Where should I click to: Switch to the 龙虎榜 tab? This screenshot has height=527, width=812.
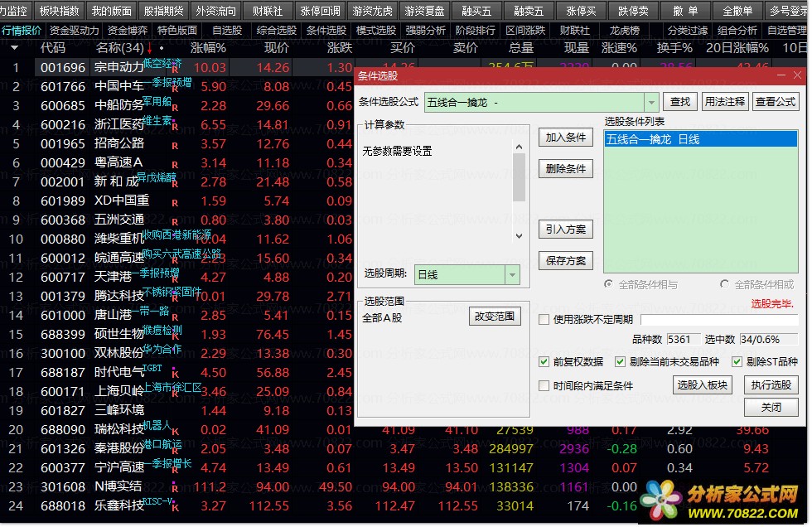[x=625, y=31]
